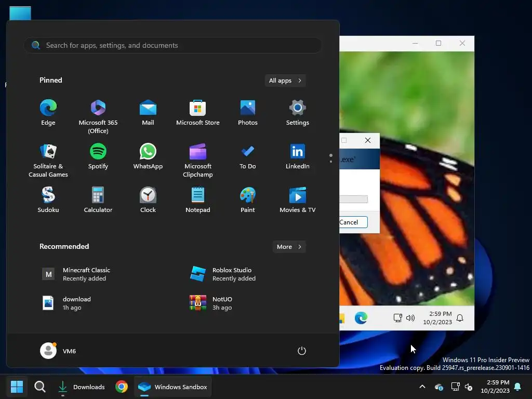The height and width of the screenshot is (399, 532).
Task: Click Sandbox network tray icon
Action: pos(397,318)
